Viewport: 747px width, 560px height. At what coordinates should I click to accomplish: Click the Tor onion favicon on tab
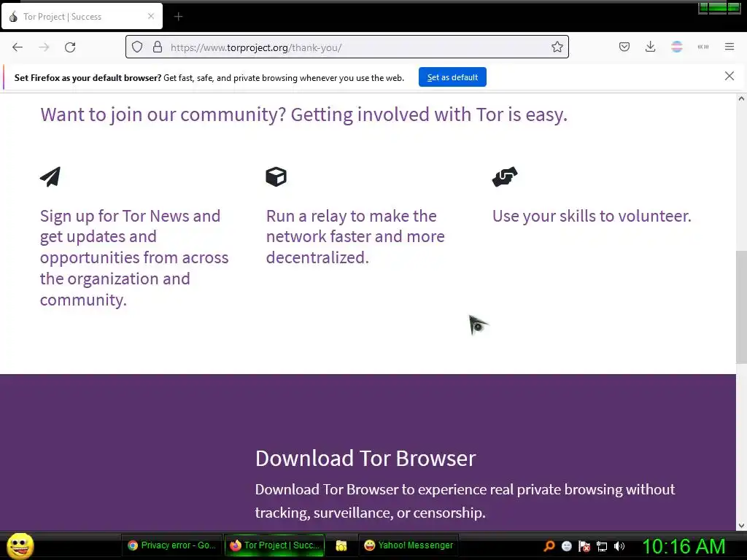click(x=13, y=17)
